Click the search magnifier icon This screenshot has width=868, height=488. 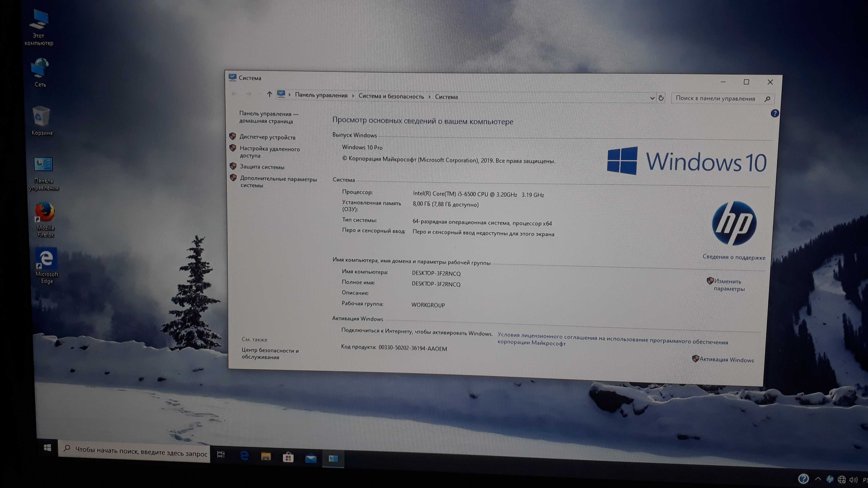(767, 99)
